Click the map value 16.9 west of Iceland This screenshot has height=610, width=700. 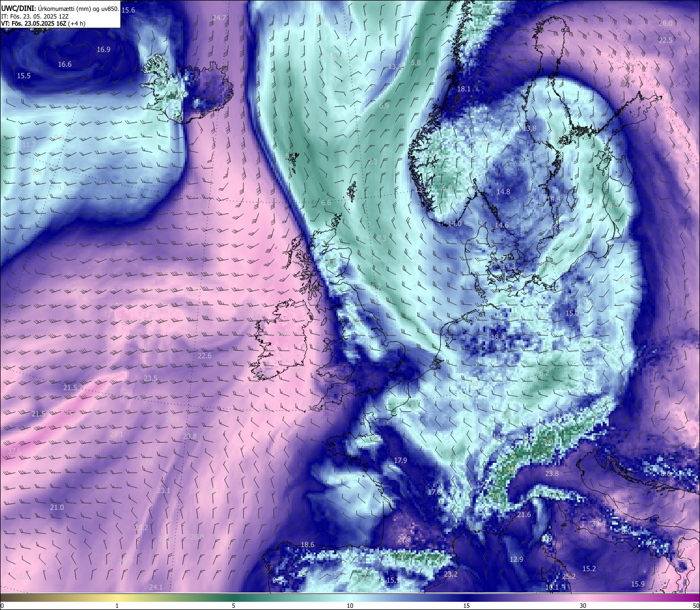(103, 50)
